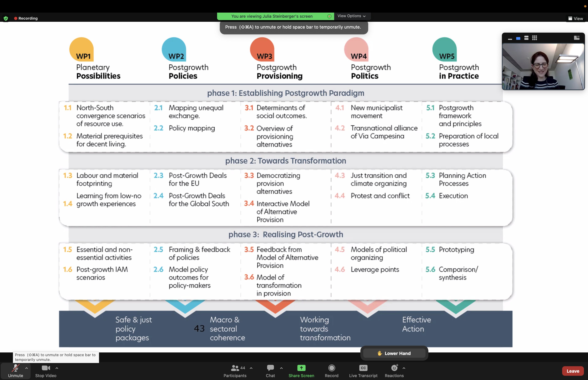Click the pink WP4 circle badge

click(x=356, y=49)
